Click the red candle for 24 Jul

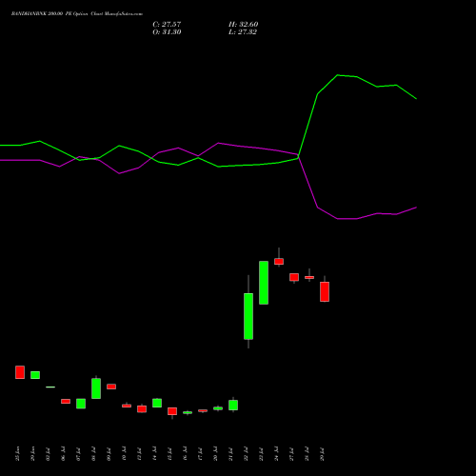[x=279, y=261]
